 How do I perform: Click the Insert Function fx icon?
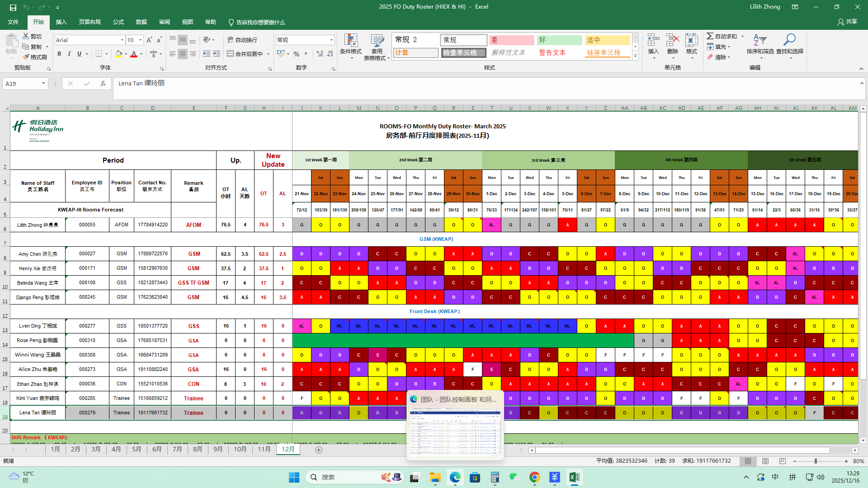[103, 84]
